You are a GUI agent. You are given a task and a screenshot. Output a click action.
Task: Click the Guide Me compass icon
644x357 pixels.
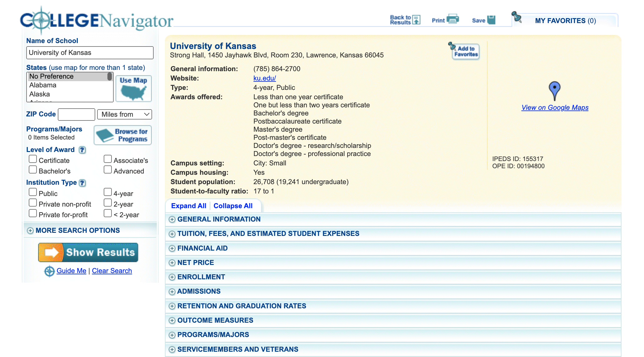49,271
